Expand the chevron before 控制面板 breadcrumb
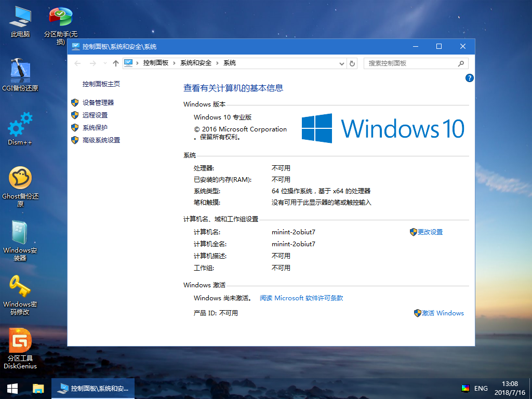This screenshot has height=399, width=532. tap(137, 63)
